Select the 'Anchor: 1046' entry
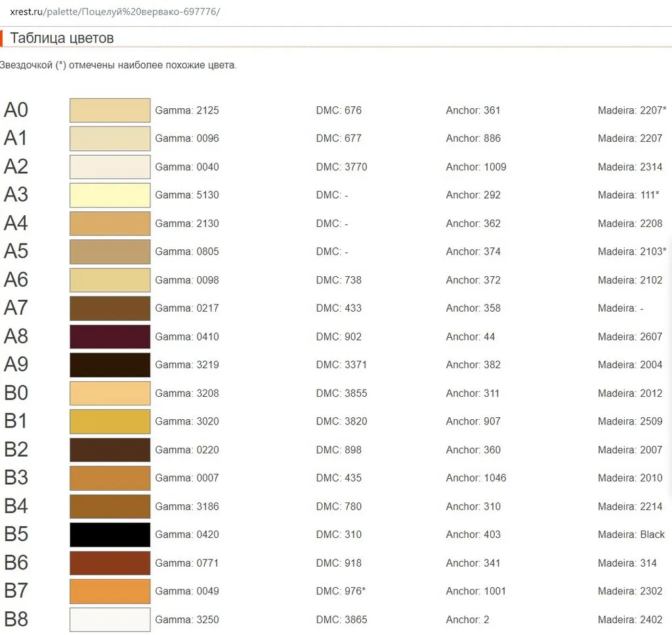 tap(476, 478)
